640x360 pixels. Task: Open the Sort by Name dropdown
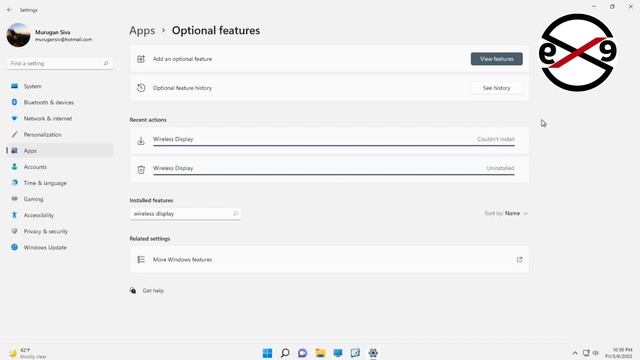pyautogui.click(x=506, y=213)
